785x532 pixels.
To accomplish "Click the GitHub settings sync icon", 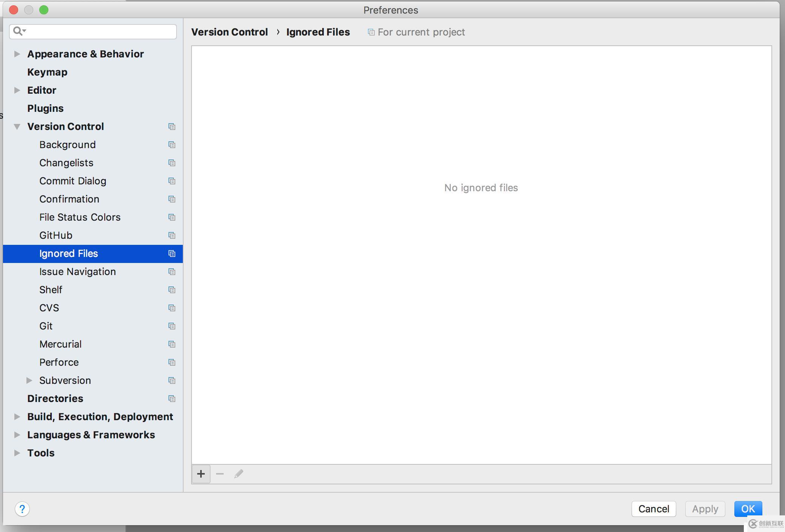I will [171, 235].
